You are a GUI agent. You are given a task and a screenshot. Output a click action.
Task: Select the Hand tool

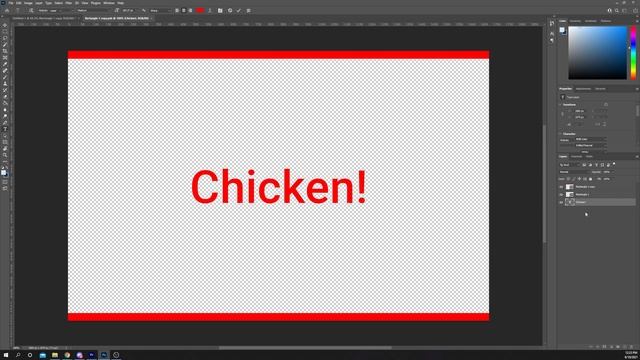coord(5,149)
